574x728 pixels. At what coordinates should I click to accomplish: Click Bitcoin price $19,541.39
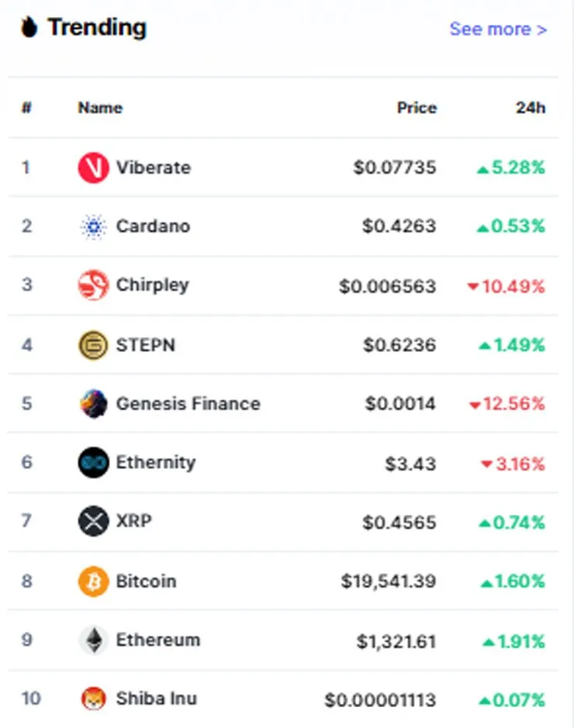[389, 581]
